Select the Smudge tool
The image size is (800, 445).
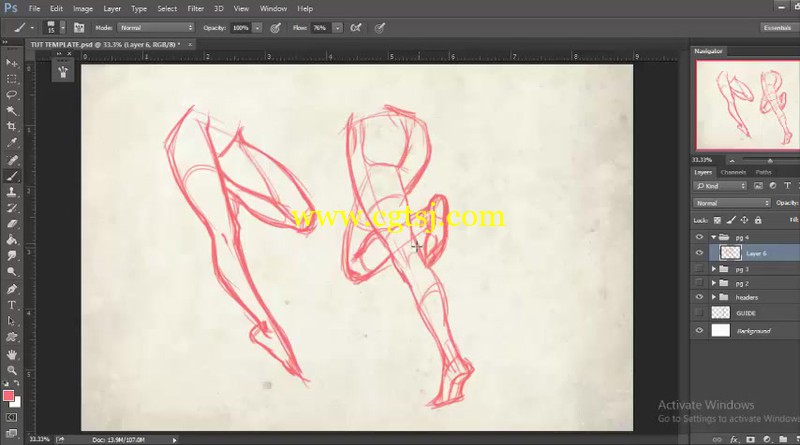pos(11,255)
